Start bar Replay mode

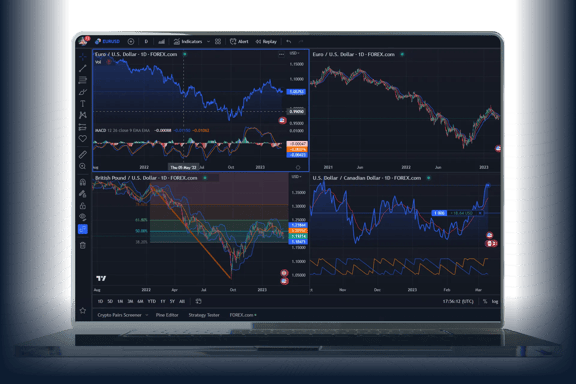(x=266, y=42)
